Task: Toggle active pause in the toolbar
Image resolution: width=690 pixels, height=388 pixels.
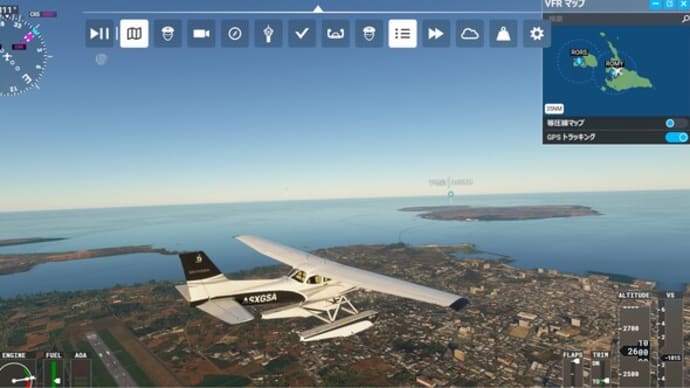Action: [x=99, y=33]
